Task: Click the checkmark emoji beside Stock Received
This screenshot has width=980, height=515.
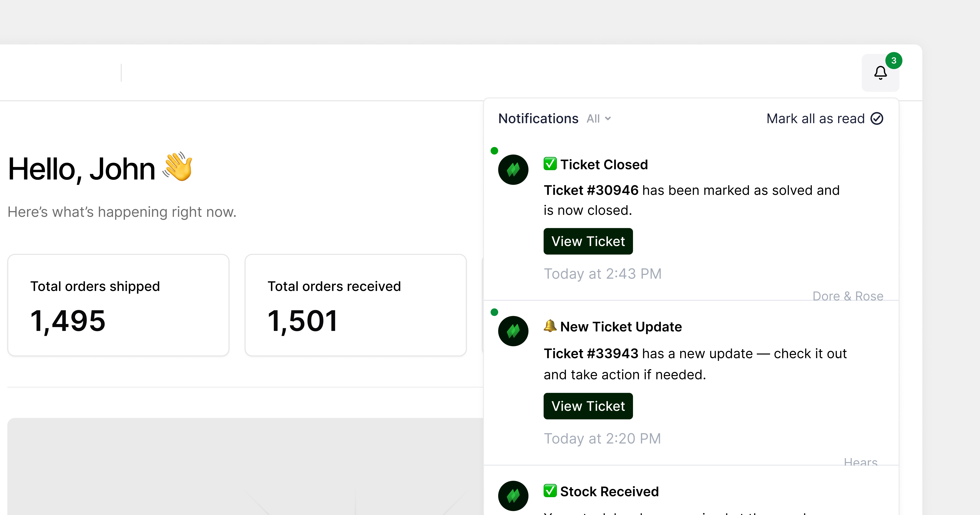Action: (x=550, y=491)
